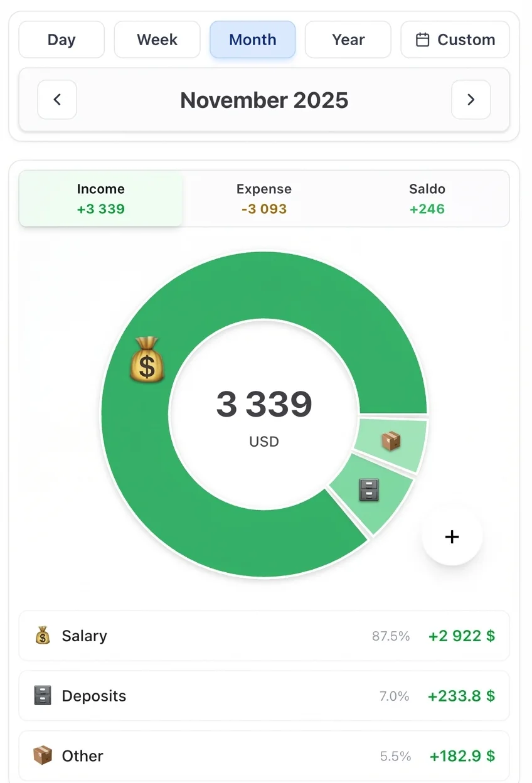Open Custom date range selection
This screenshot has height=783, width=532.
[x=455, y=39]
